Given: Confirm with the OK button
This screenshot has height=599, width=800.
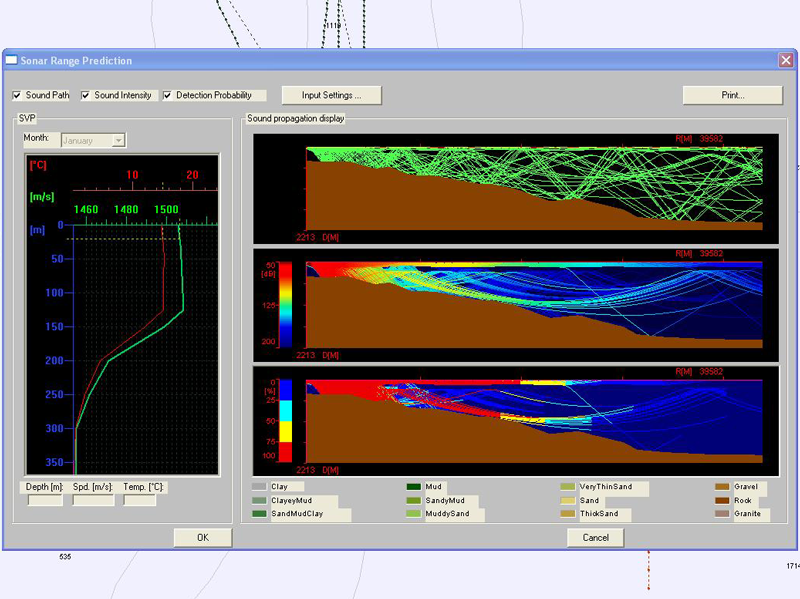Looking at the screenshot, I should coord(203,538).
